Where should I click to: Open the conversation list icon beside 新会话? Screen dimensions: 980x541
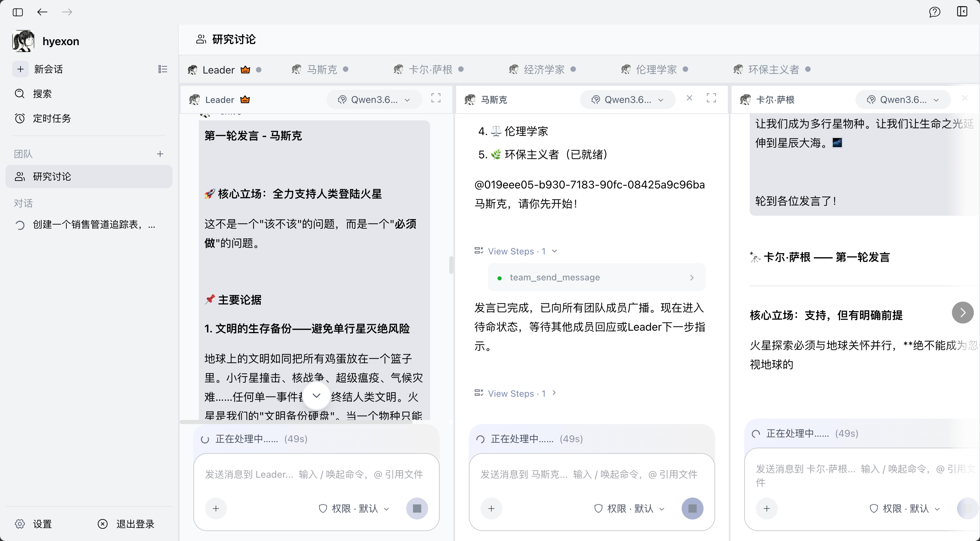coord(163,69)
